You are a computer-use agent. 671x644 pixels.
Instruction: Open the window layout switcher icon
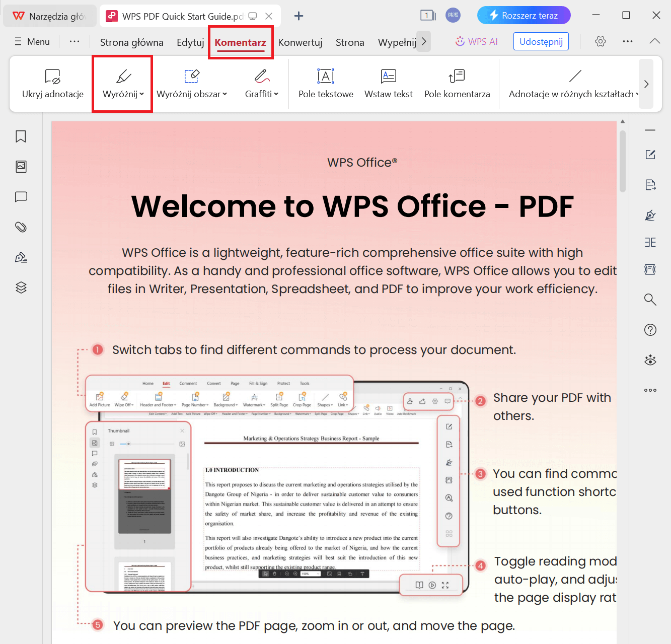click(428, 15)
